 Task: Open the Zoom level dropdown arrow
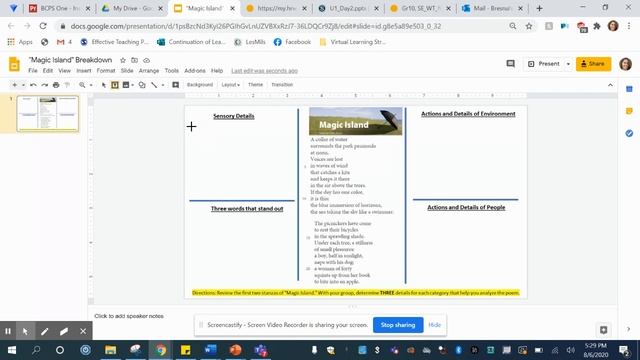click(91, 85)
